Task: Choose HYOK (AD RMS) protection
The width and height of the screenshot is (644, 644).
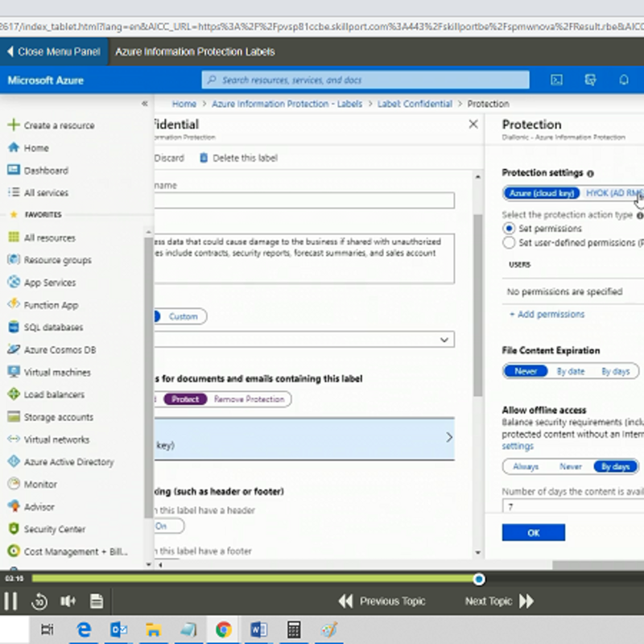Action: pyautogui.click(x=614, y=193)
